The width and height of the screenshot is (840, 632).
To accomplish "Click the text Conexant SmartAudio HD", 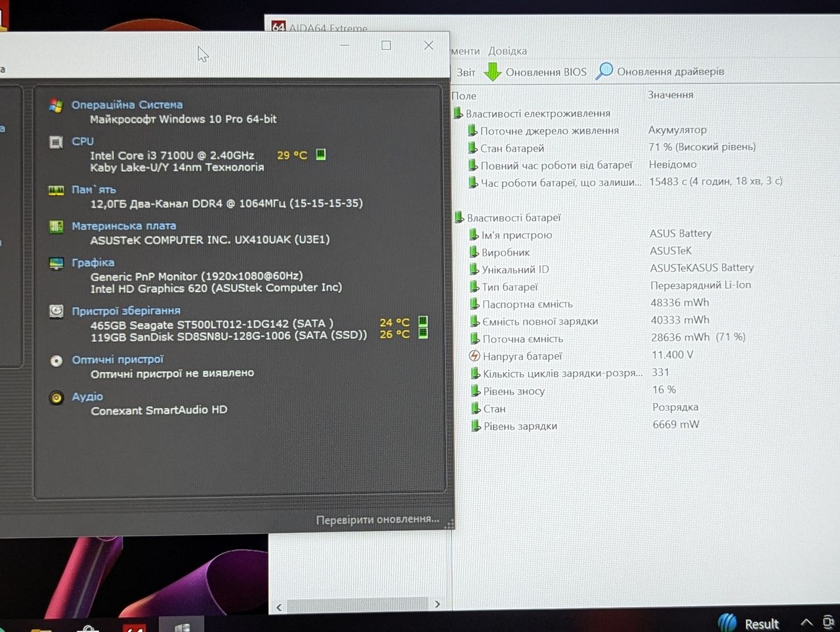I will pyautogui.click(x=159, y=410).
